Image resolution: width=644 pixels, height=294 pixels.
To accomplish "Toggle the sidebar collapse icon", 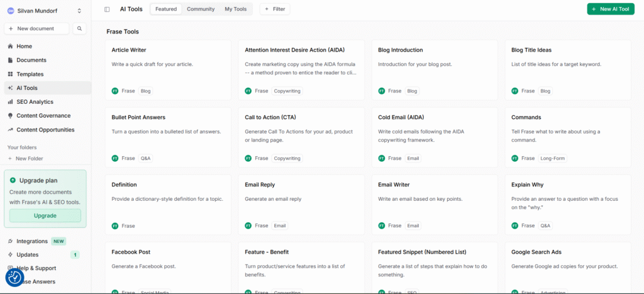I will click(107, 9).
